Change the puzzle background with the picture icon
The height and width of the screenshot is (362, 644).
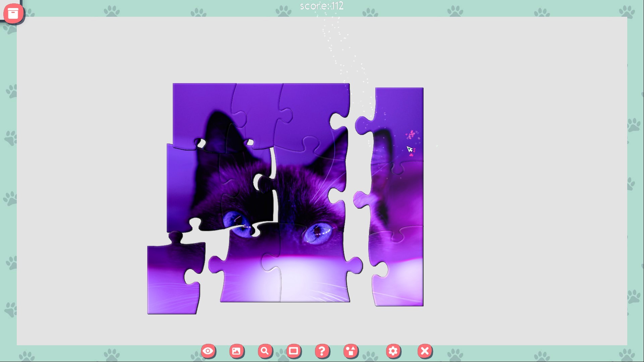point(237,351)
